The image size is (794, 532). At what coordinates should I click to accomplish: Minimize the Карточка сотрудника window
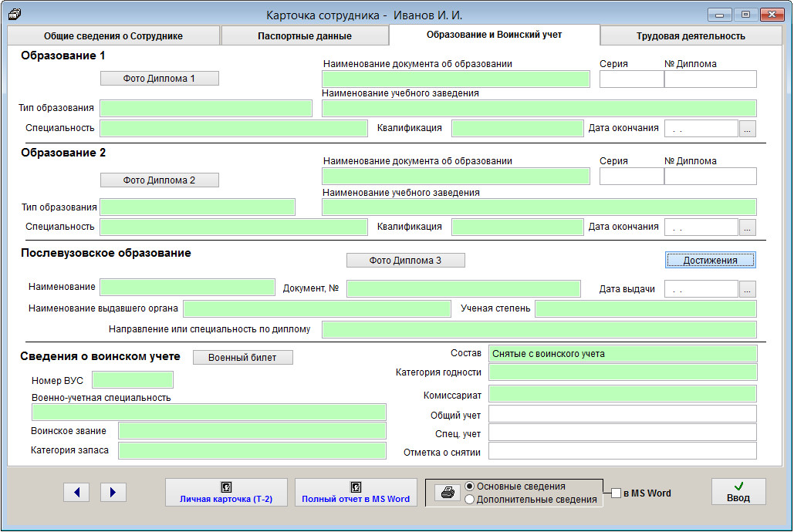(x=719, y=15)
